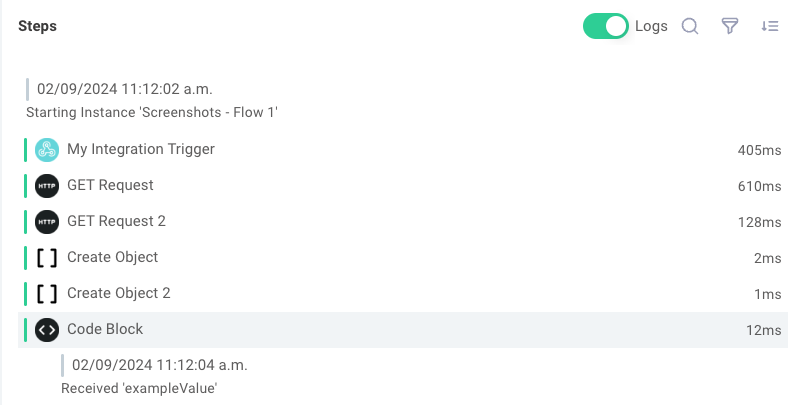Select the GET Request step
The width and height of the screenshot is (802, 405).
point(403,186)
